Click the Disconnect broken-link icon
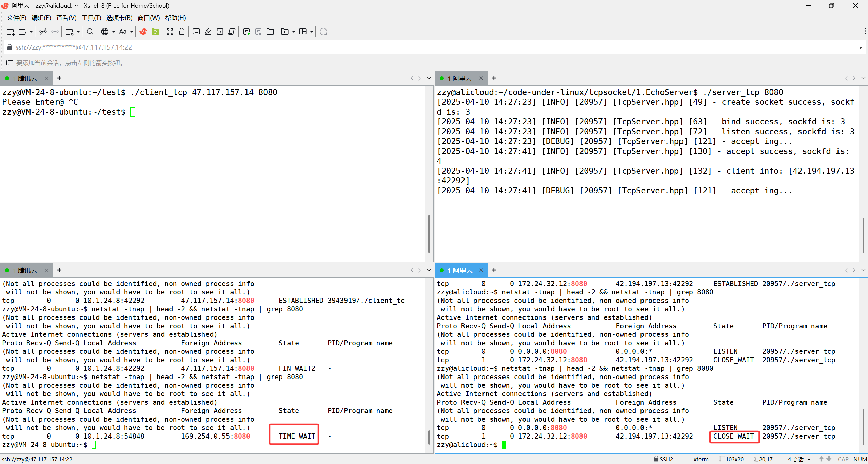The height and width of the screenshot is (464, 868). point(43,32)
